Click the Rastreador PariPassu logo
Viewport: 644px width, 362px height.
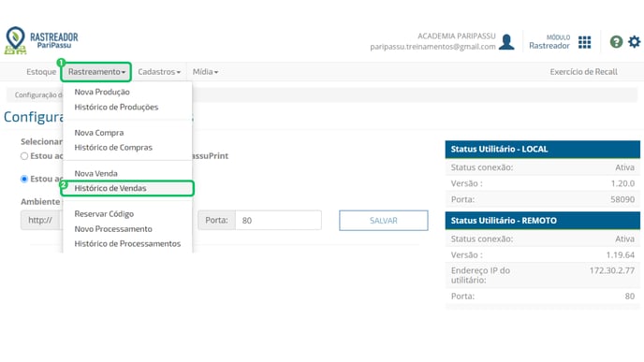tap(41, 40)
